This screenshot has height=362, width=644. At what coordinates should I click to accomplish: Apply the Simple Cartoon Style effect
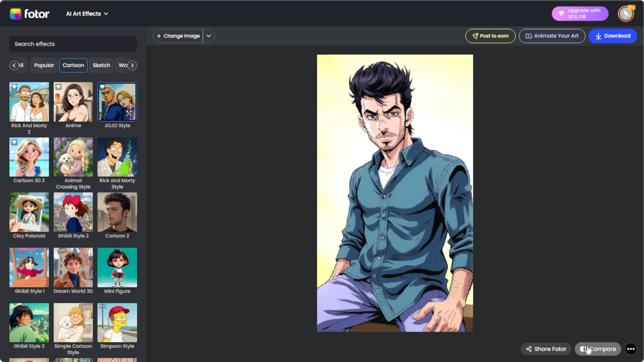tap(73, 323)
